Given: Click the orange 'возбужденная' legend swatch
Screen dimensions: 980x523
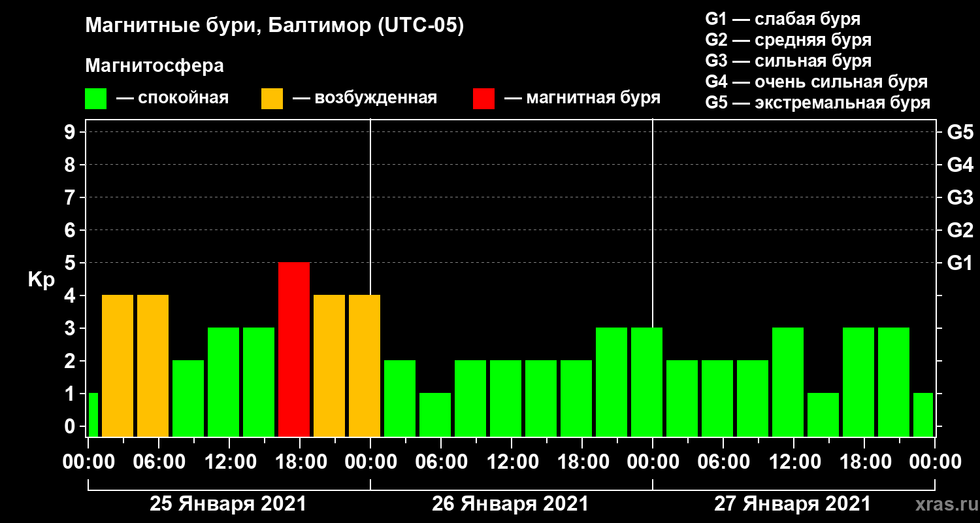Looking at the screenshot, I should (272, 99).
